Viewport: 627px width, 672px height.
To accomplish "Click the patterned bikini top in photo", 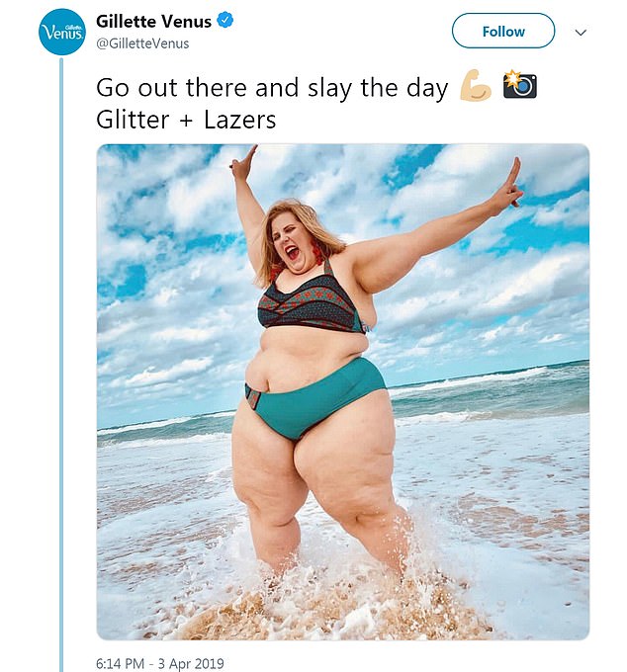I will coord(311,301).
